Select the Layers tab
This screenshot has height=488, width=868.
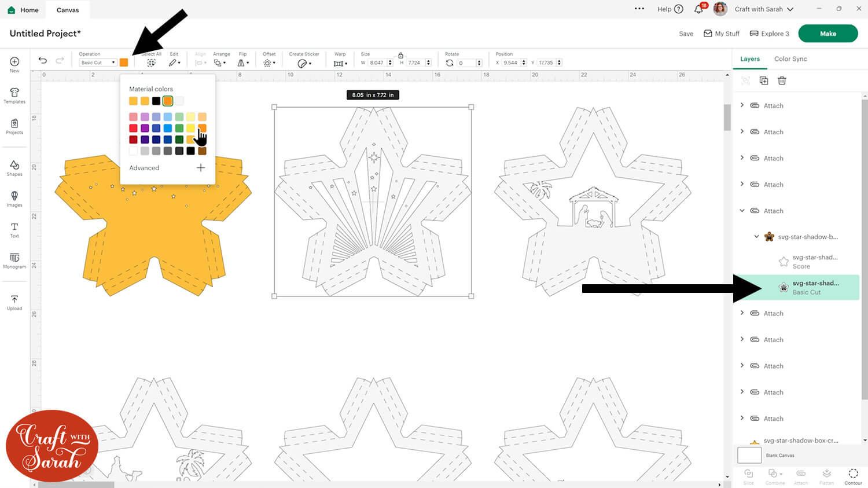750,59
